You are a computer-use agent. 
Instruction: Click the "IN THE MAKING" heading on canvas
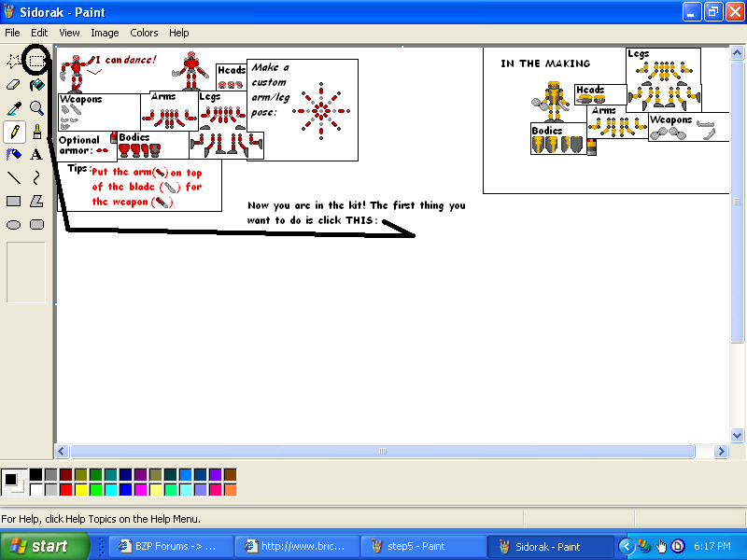pyautogui.click(x=545, y=63)
